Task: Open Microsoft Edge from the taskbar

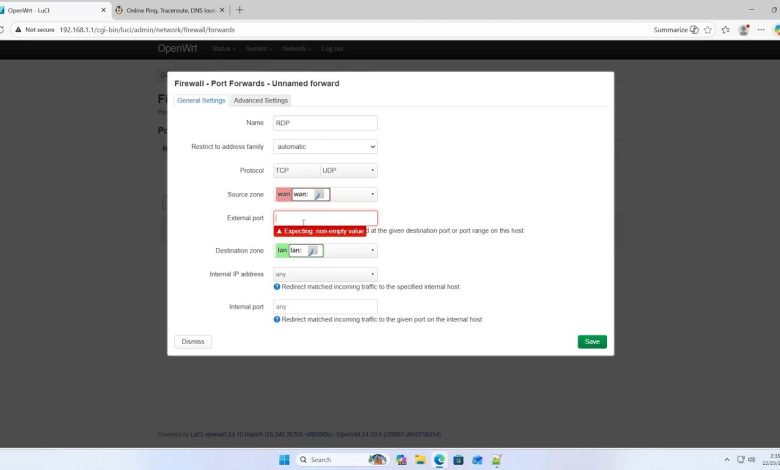Action: tap(439, 460)
